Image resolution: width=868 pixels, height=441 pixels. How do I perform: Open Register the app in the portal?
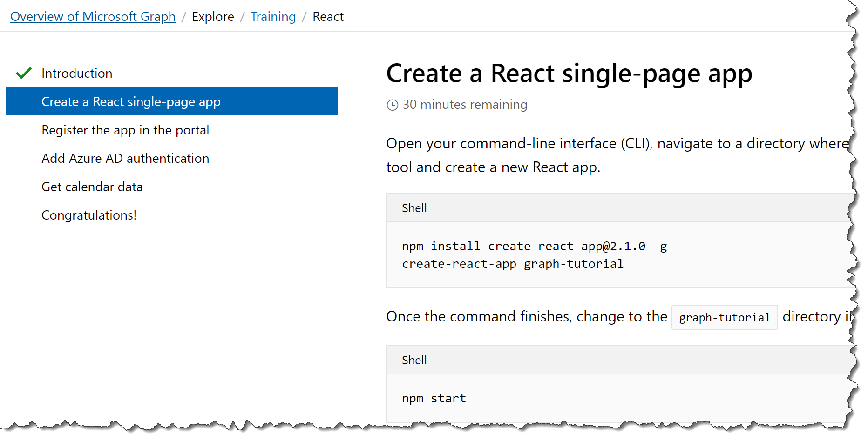pos(125,130)
